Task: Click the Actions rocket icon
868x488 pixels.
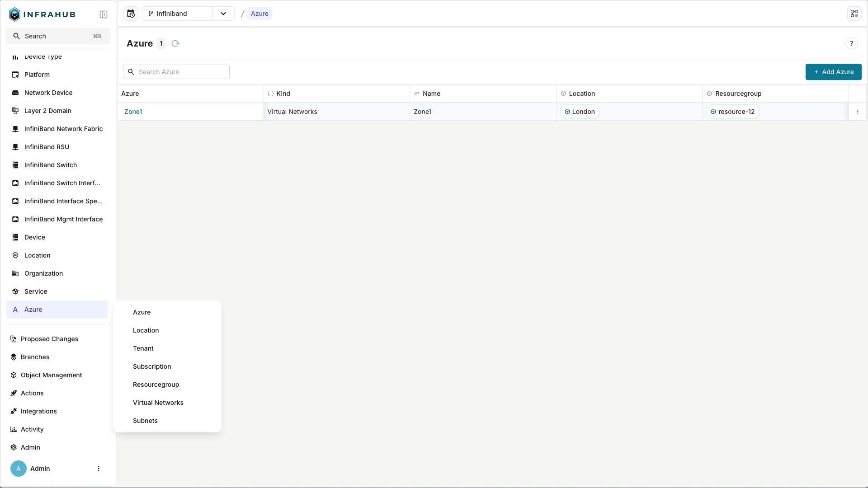Action: [x=14, y=393]
